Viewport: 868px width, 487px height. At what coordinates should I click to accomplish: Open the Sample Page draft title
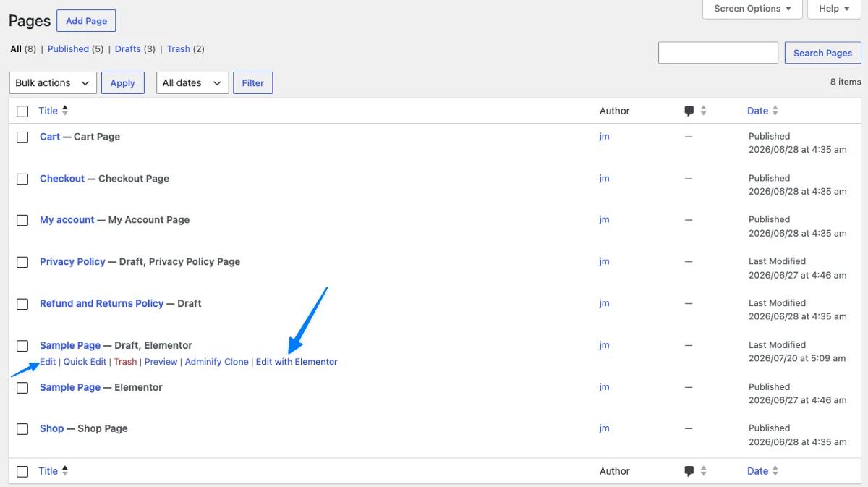[70, 346]
